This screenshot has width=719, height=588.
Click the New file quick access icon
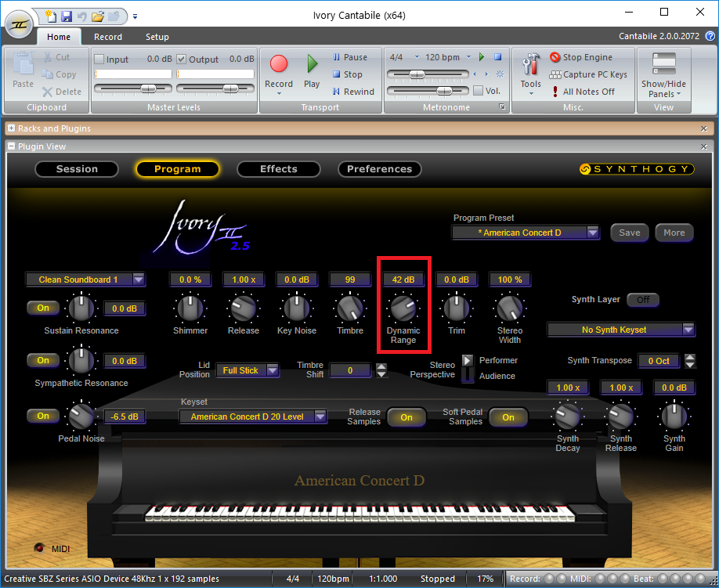pyautogui.click(x=51, y=16)
